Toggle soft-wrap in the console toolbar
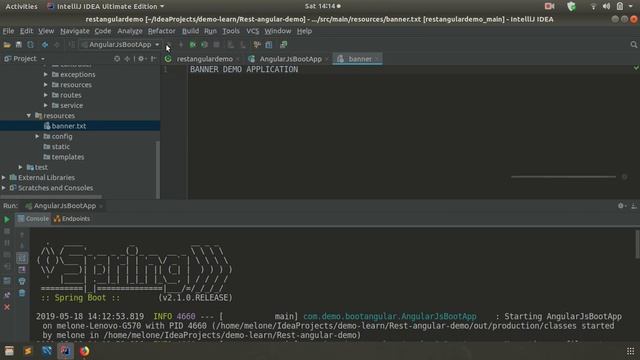Image resolution: width=640 pixels, height=360 pixels. pyautogui.click(x=22, y=258)
